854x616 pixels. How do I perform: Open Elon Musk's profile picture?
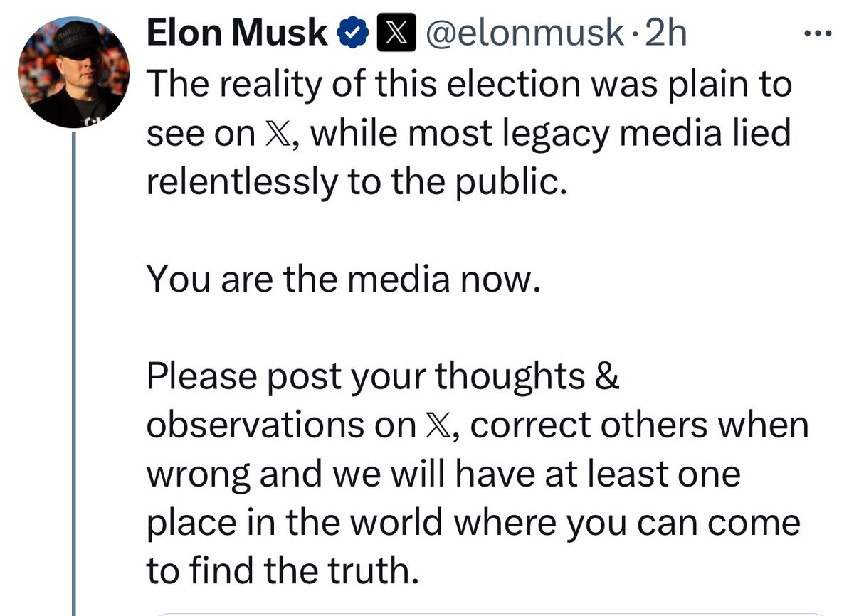[x=74, y=73]
